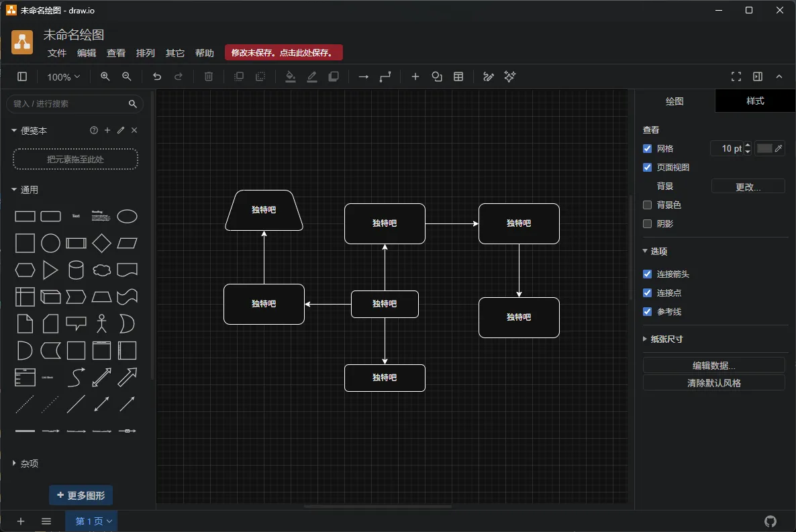Uncheck the 页面视图 page view checkbox

(x=647, y=168)
